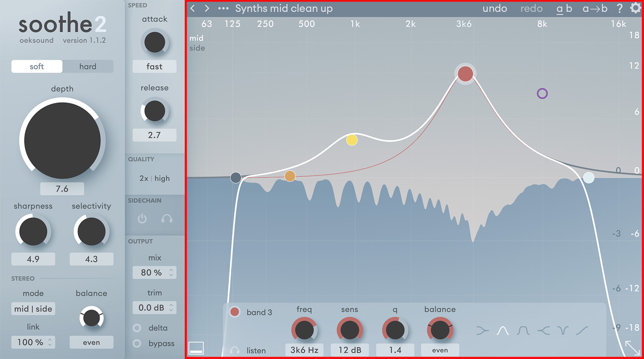Image resolution: width=644 pixels, height=359 pixels.
Task: Toggle sidechain power icon
Action: pyautogui.click(x=142, y=219)
